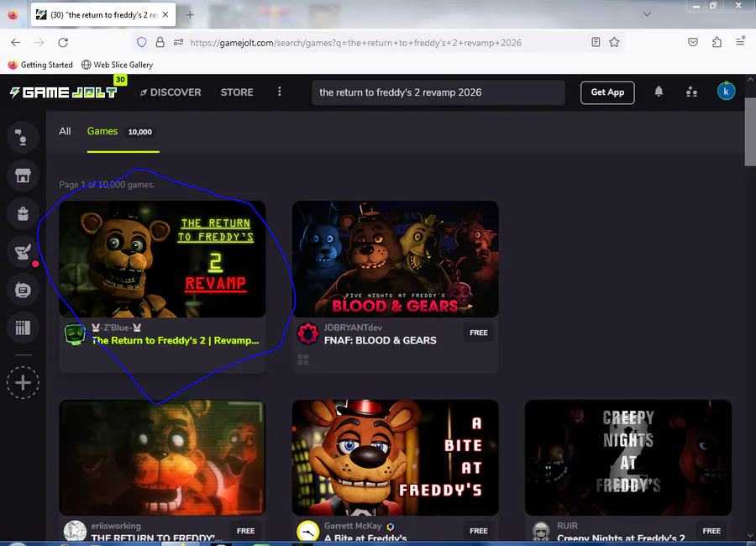Open the friends list icon
Screen dimensions: 756x546
pyautogui.click(x=691, y=92)
